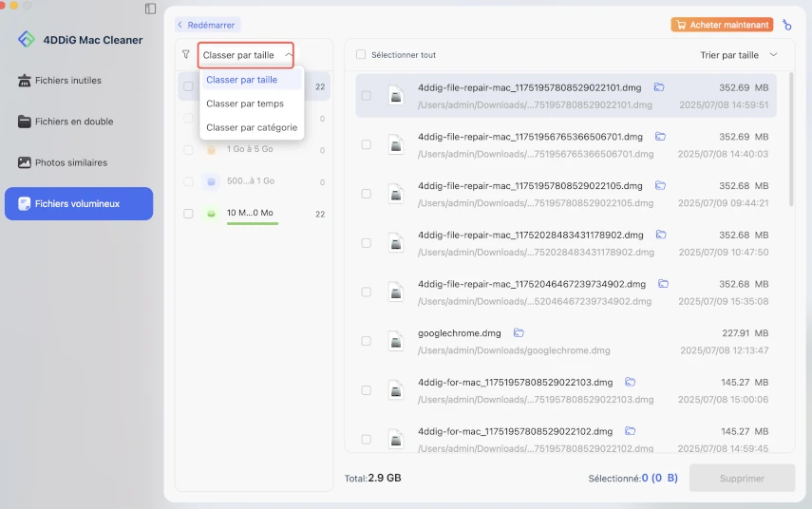
Task: Click the file list vertical scrollbar
Action: (x=791, y=140)
